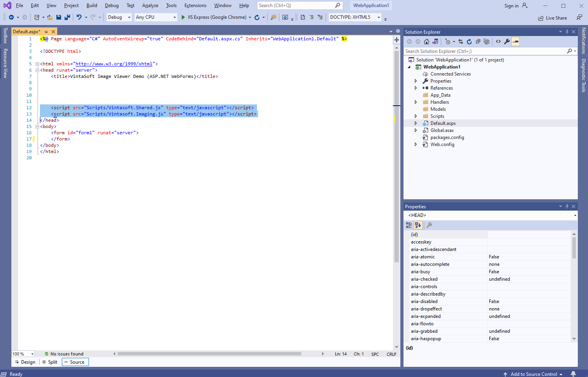Expand the References node
This screenshot has width=588, height=377.
pos(416,88)
